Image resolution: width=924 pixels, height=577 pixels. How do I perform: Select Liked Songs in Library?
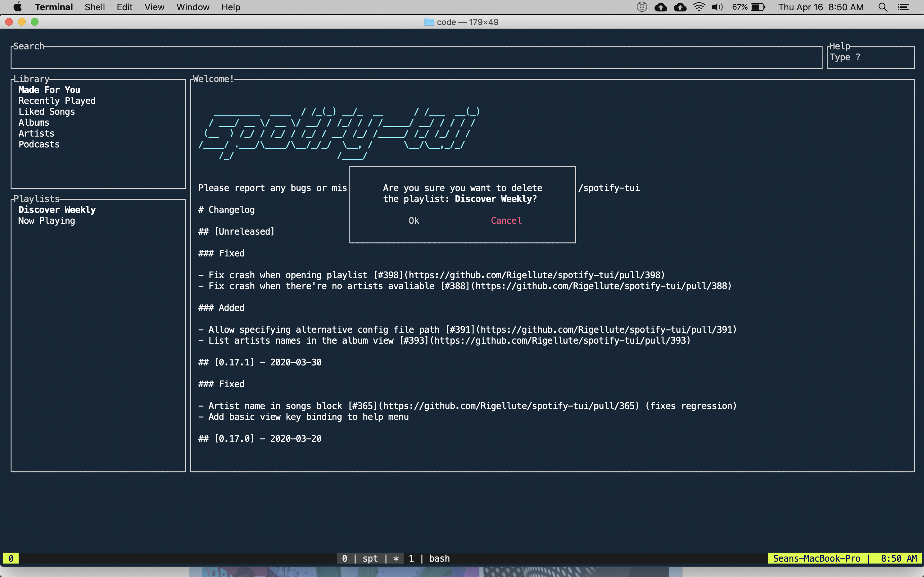point(47,112)
